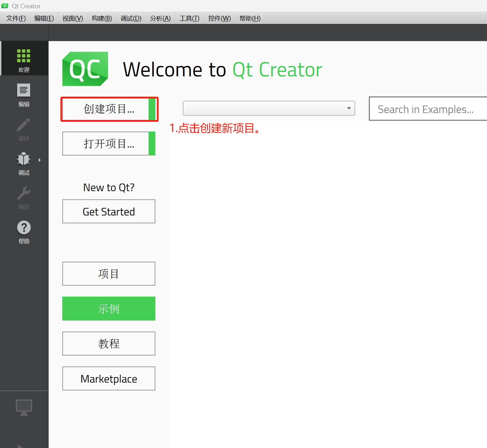Select the 欢迎 (Welcome) mode icon
Image resolution: width=487 pixels, height=448 pixels.
23,58
